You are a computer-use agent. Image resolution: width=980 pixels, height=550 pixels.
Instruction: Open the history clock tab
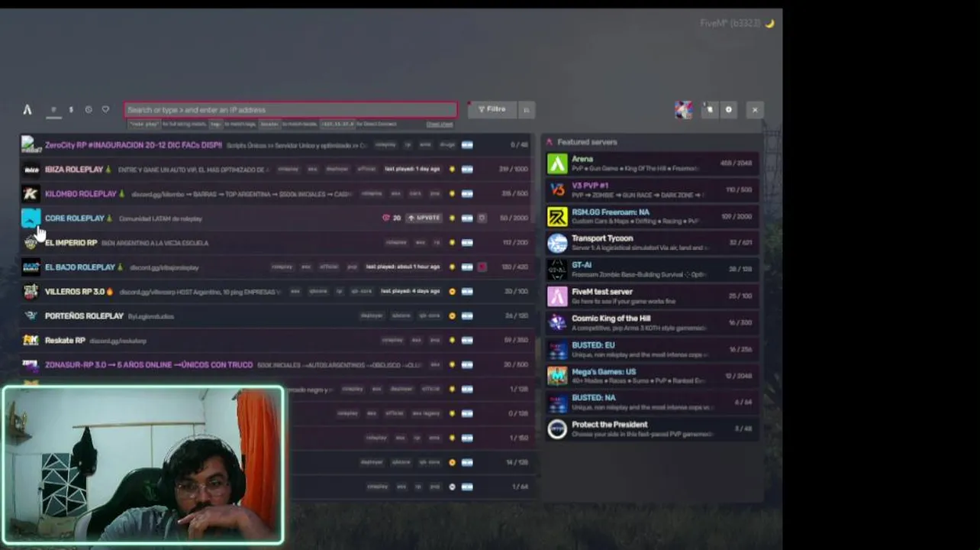(x=89, y=110)
